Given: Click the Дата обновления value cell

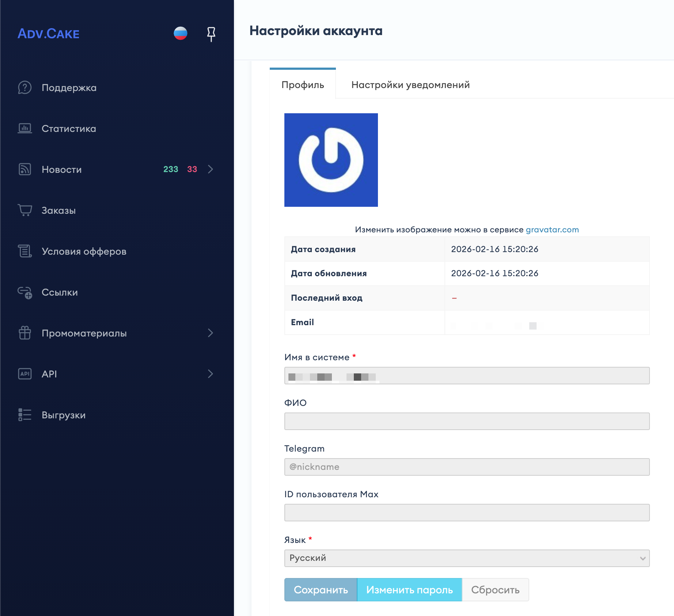Looking at the screenshot, I should click(x=547, y=273).
